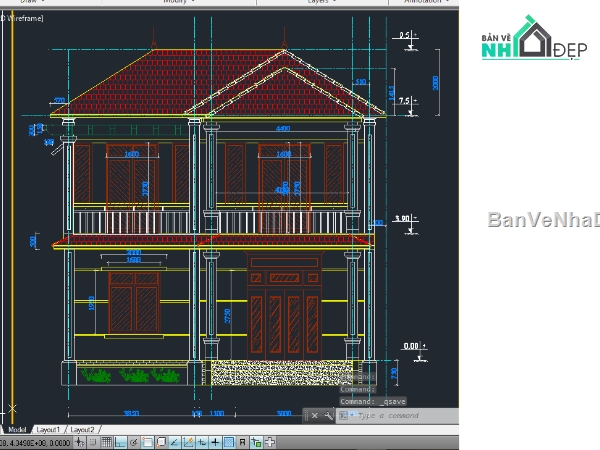This screenshot has height=450, width=600.
Task: Switch to the Layout1 tab
Action: coord(51,429)
